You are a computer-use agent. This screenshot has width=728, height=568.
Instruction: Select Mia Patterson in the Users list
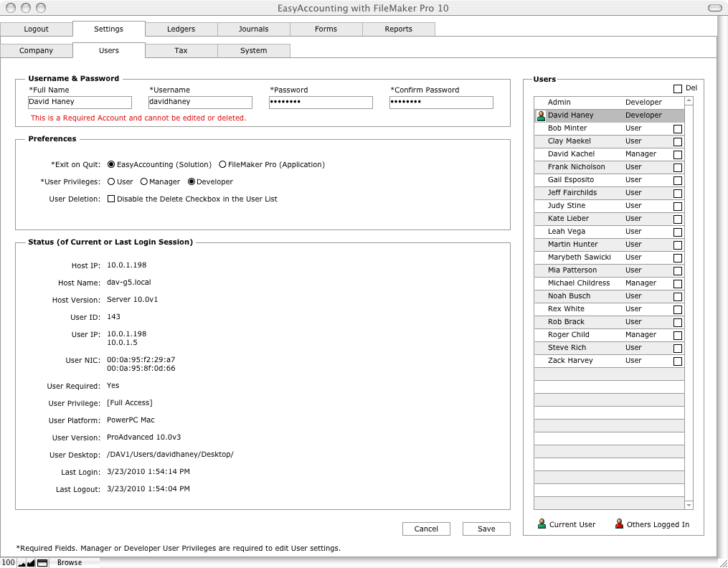point(609,270)
